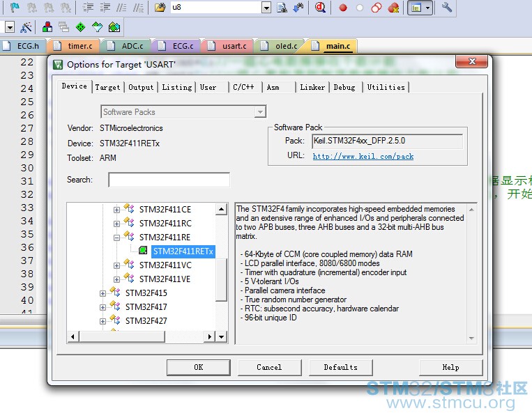Click the Window layout toolbar icon
Viewport: 532px width, 420px height.
pos(416,8)
